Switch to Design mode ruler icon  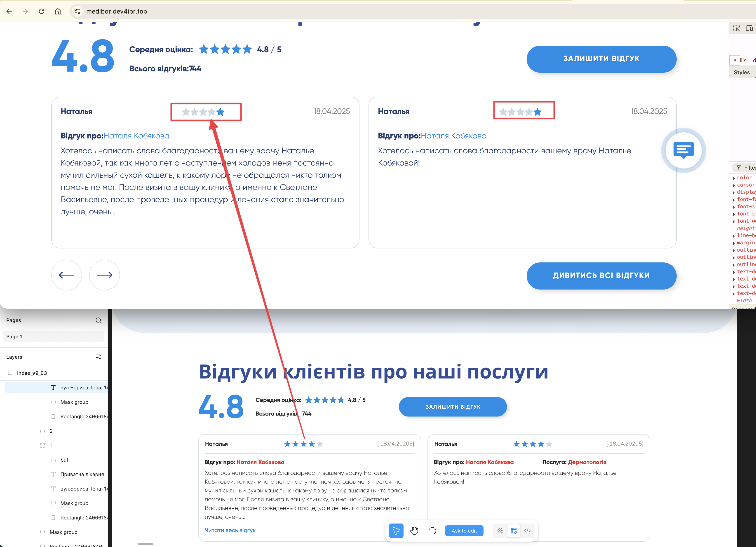[x=514, y=531]
